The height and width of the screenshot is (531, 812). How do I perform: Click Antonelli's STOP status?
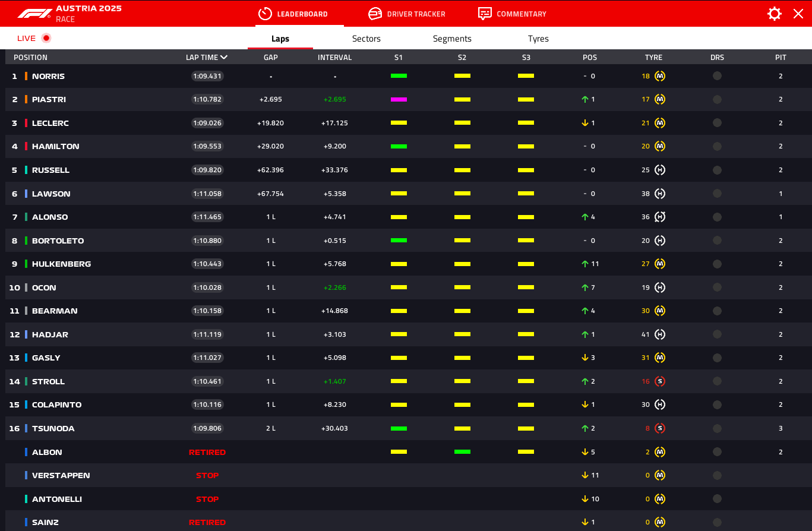pos(207,499)
